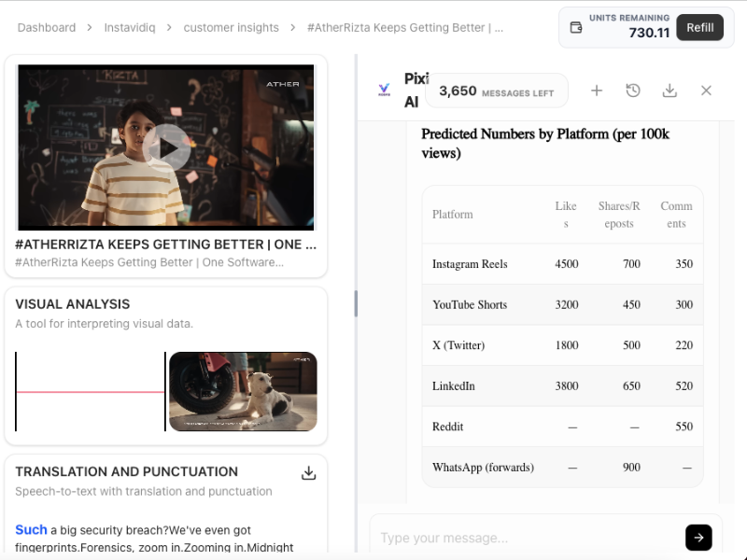The image size is (747, 560).
Task: Select customer insights in the breadcrumb
Action: coord(231,28)
